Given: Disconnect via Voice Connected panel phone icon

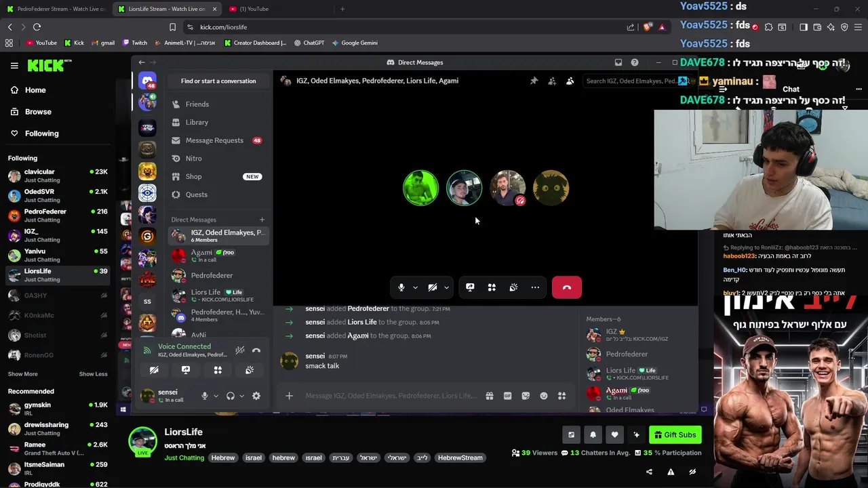Looking at the screenshot, I should [256, 350].
